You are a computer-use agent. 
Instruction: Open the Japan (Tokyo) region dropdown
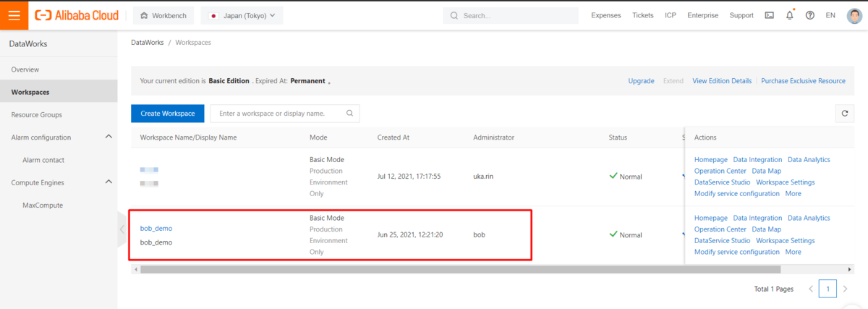pyautogui.click(x=242, y=15)
